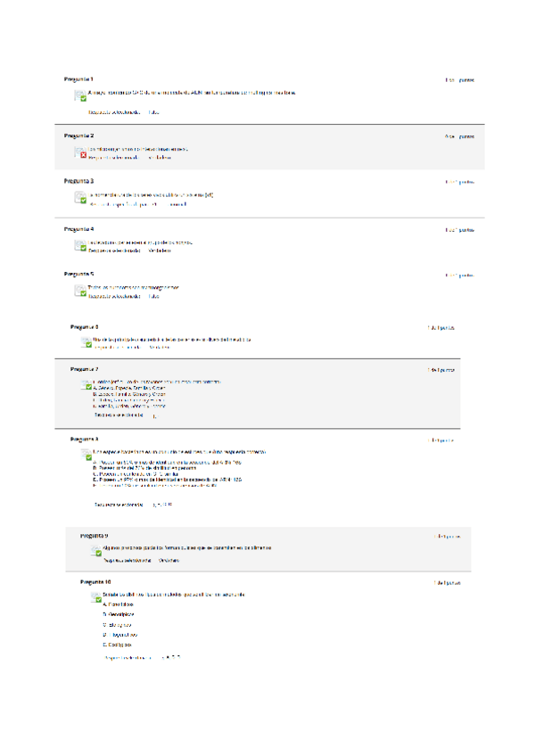Open the Pregunta 7 heading

(x=85, y=368)
